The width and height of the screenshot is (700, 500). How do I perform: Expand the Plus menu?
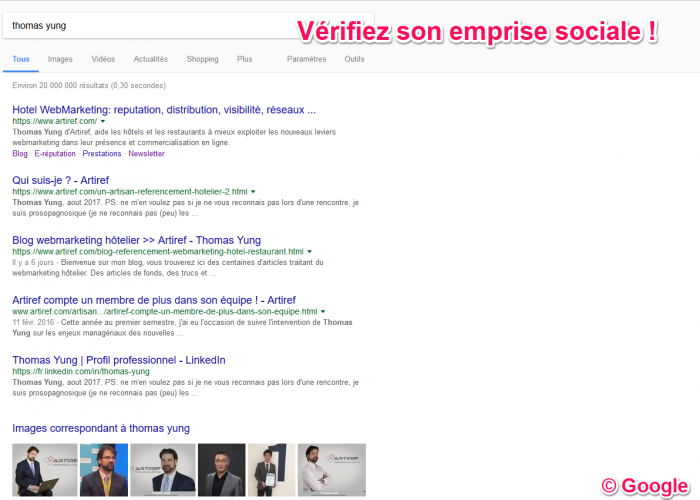point(244,59)
